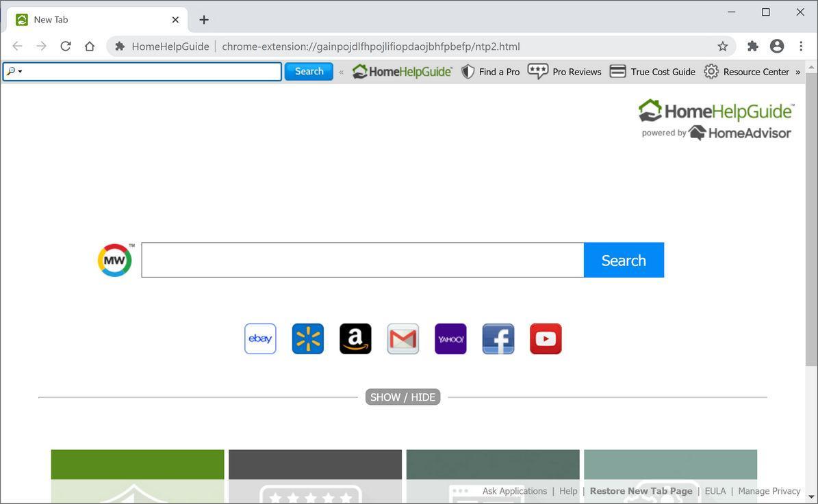Open the Chrome three-dot menu

coord(801,47)
